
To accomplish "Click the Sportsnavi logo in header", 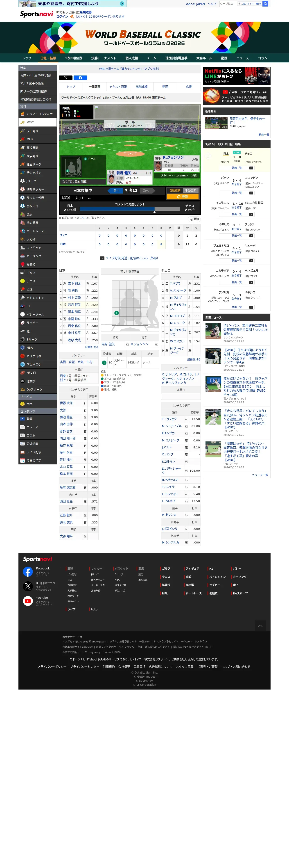I will tap(36, 14).
